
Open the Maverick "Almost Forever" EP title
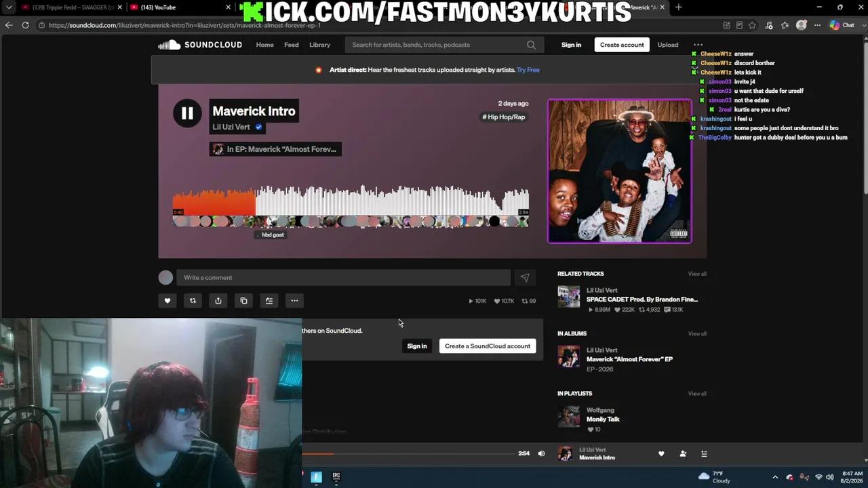(629, 359)
